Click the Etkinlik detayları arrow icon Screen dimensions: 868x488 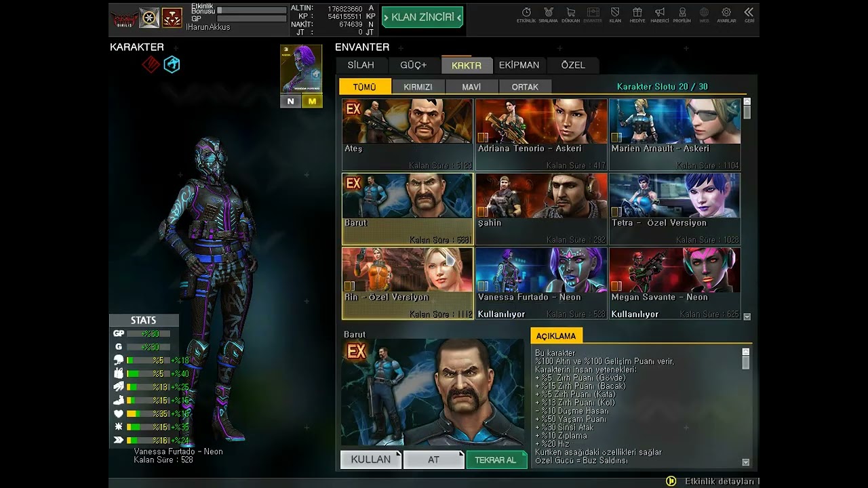[x=671, y=481]
